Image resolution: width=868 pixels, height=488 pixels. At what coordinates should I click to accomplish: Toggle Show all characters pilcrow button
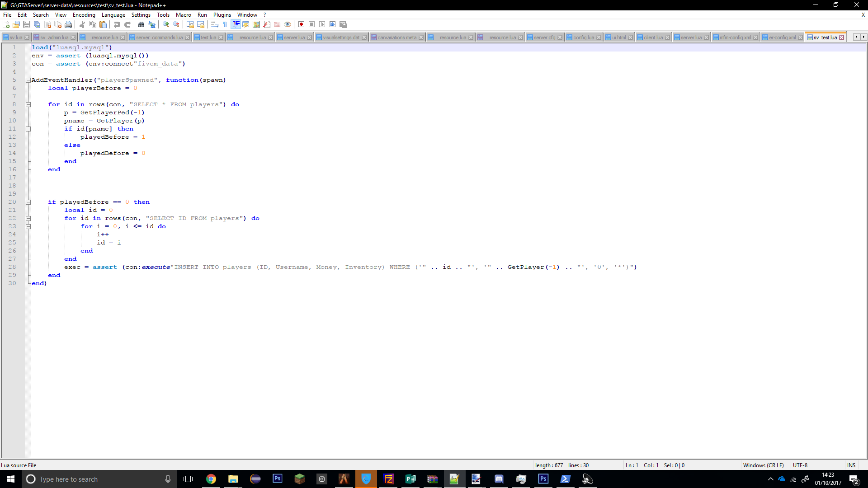(x=225, y=24)
